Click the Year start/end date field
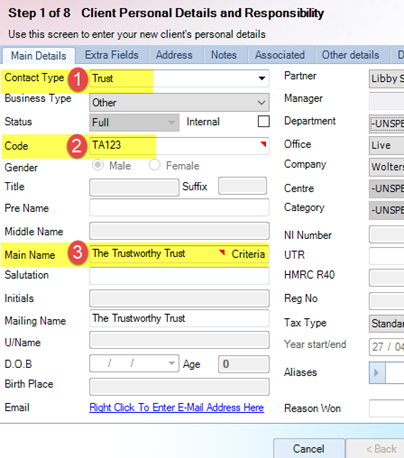Viewport: 404px width, 458px height. coord(387,347)
